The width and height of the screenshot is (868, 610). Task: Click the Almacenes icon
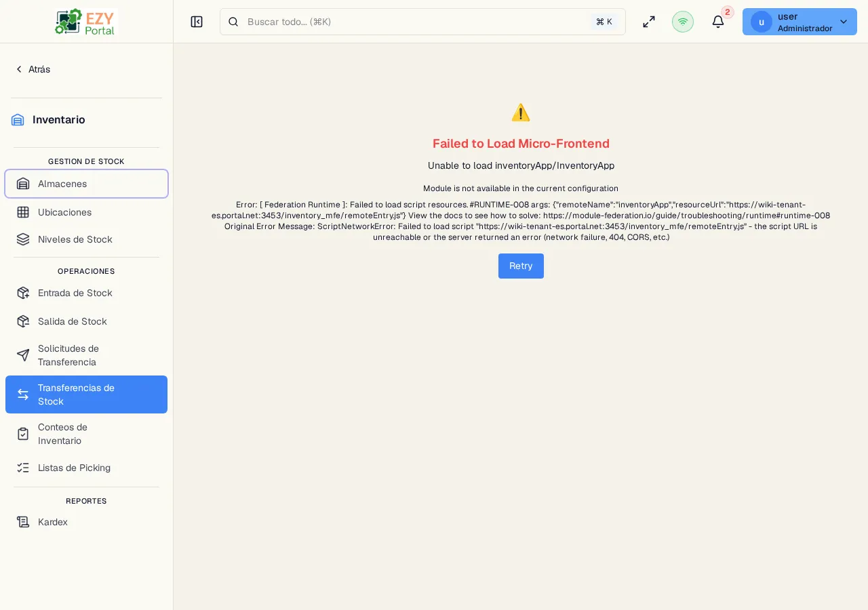[x=23, y=184]
